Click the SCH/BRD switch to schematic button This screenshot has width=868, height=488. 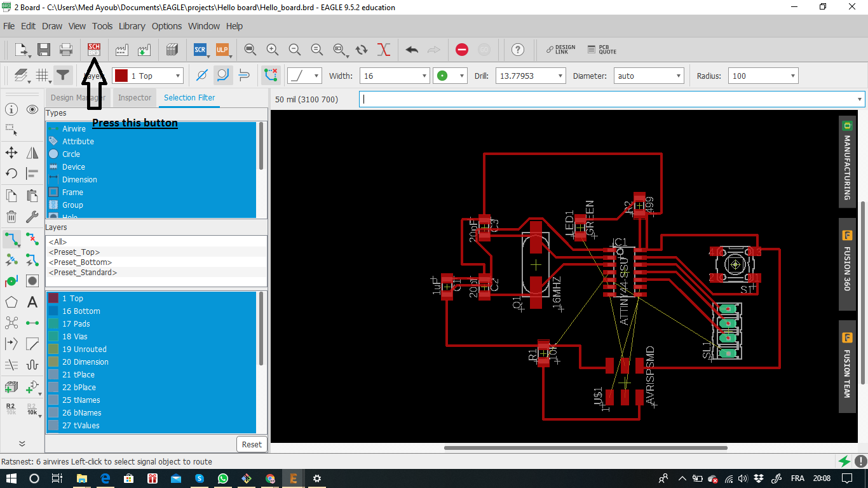(94, 50)
